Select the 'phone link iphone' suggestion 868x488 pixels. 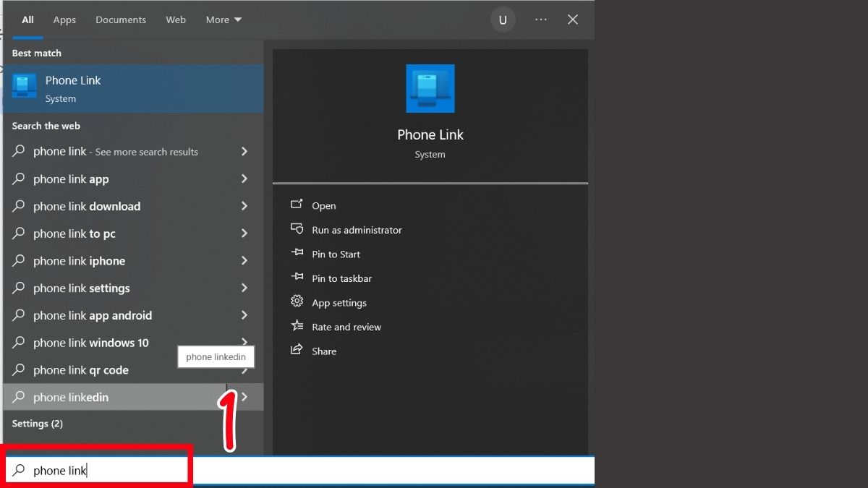133,261
